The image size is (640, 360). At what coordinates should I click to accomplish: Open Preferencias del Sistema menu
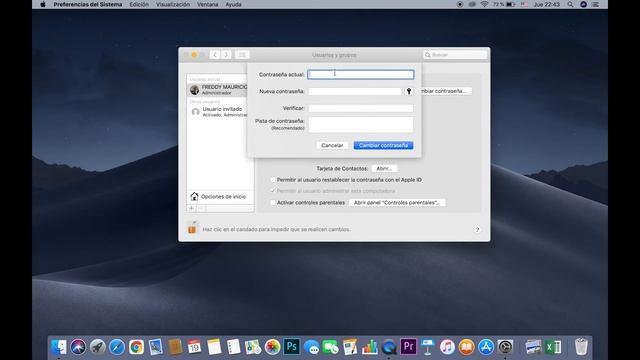(x=88, y=4)
